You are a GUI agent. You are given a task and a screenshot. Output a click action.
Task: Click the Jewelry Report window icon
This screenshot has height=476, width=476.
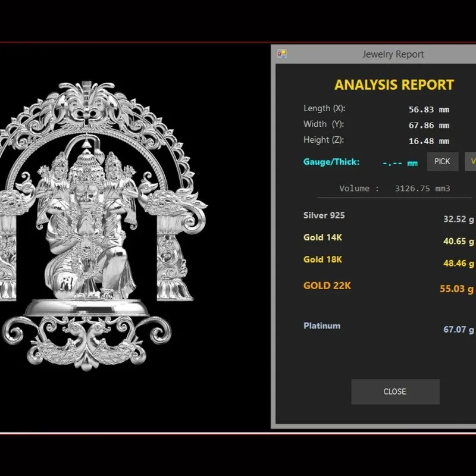point(281,54)
